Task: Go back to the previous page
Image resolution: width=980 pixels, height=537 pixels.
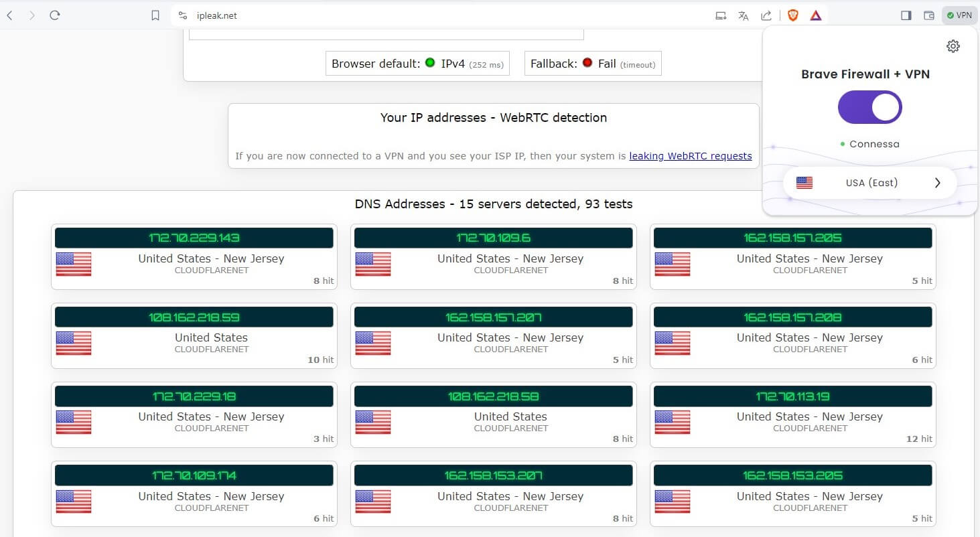Action: pyautogui.click(x=9, y=15)
